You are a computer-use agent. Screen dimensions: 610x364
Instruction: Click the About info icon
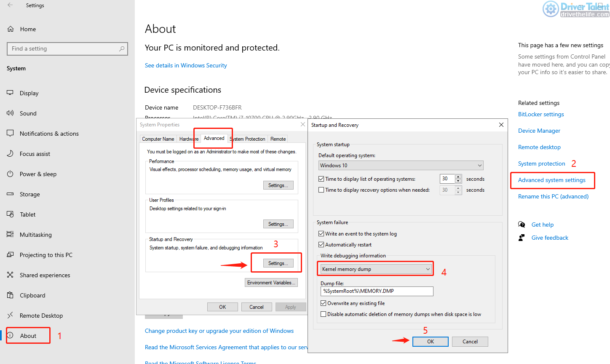[x=10, y=335]
